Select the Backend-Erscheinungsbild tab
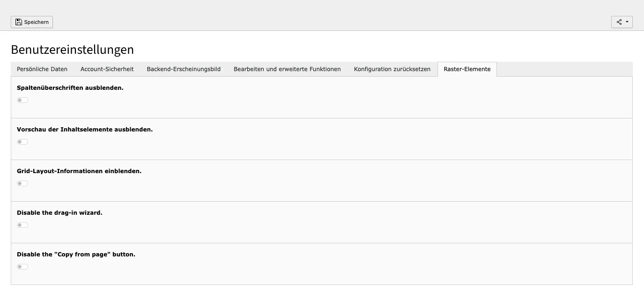The height and width of the screenshot is (291, 644). tap(183, 69)
